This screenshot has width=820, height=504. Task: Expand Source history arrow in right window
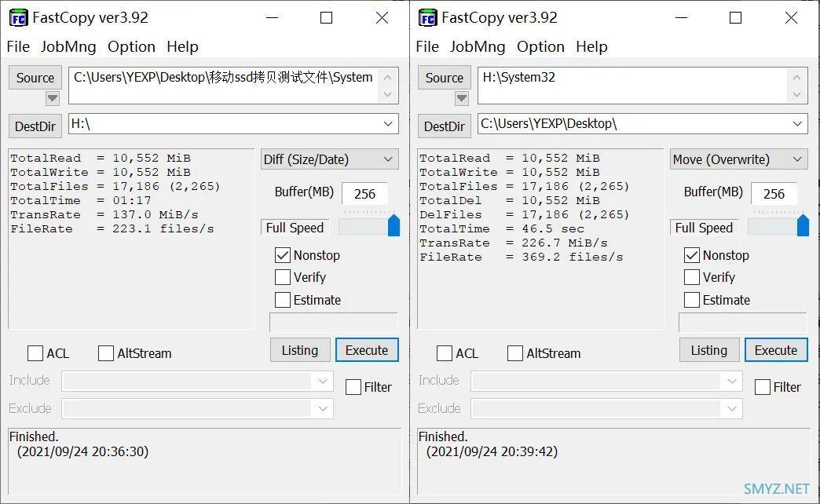point(461,98)
